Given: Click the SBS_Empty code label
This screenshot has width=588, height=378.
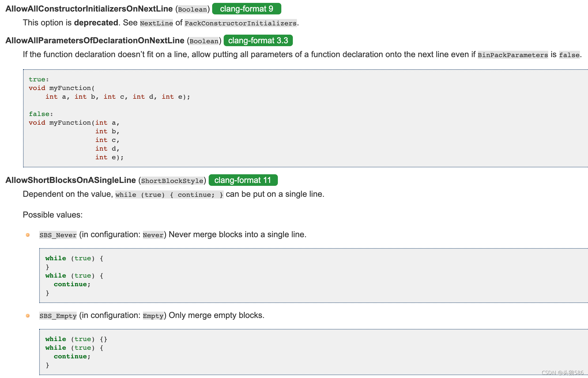Looking at the screenshot, I should tap(58, 316).
